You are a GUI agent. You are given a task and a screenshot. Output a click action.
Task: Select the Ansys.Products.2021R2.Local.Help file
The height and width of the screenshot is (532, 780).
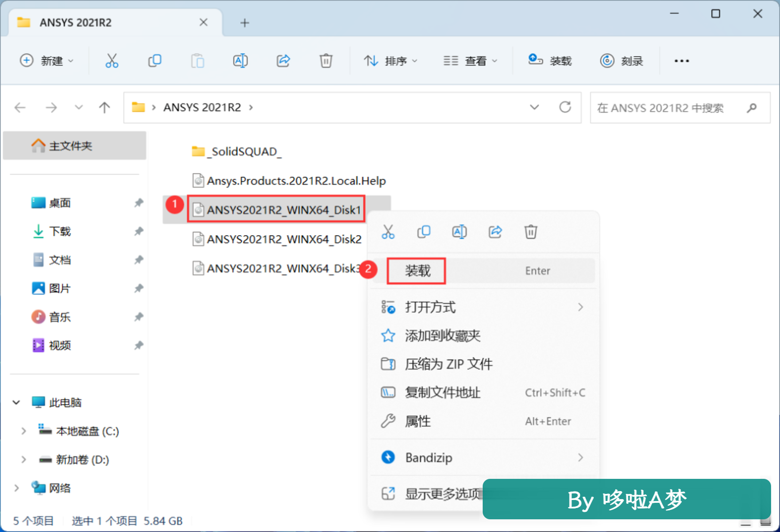point(289,181)
